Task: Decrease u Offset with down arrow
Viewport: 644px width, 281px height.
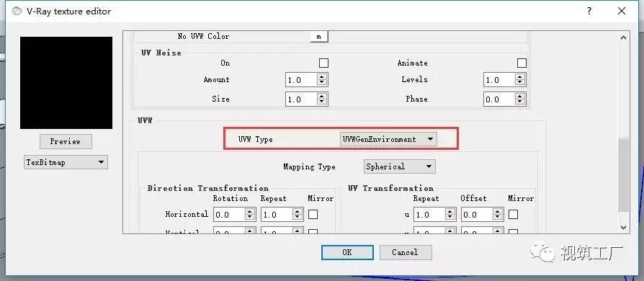Action: tap(498, 218)
